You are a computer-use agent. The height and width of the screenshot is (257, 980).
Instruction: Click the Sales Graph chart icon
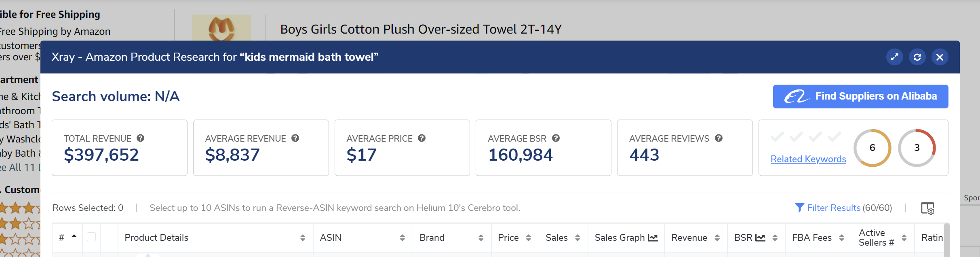point(653,238)
